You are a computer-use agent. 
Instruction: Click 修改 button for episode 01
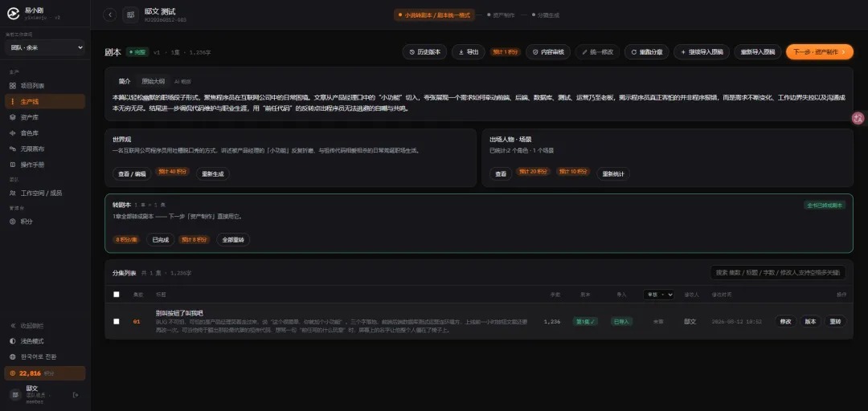pos(785,321)
